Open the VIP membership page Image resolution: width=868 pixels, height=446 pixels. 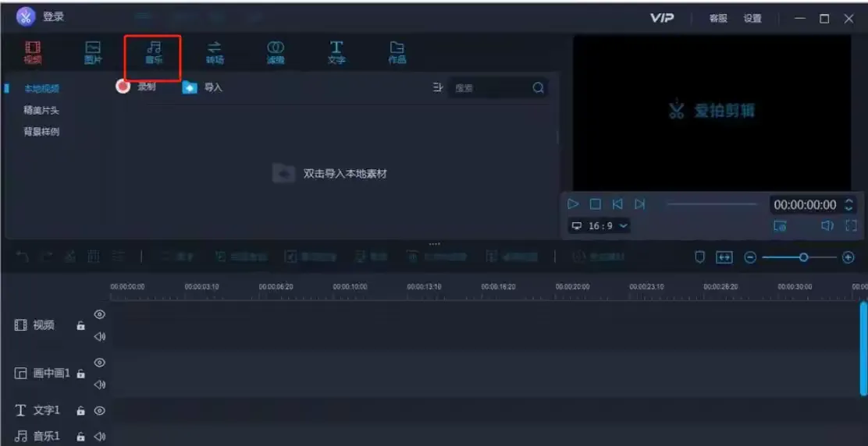tap(661, 18)
